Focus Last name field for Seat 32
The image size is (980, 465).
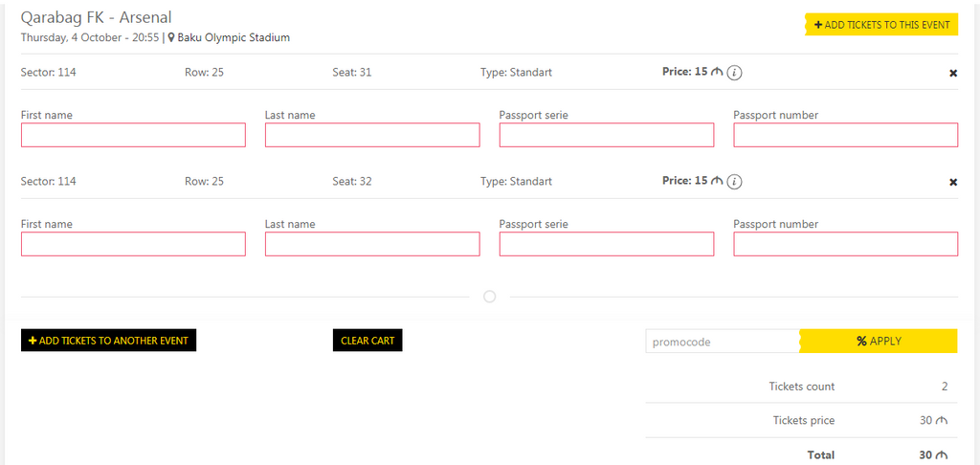coord(372,244)
